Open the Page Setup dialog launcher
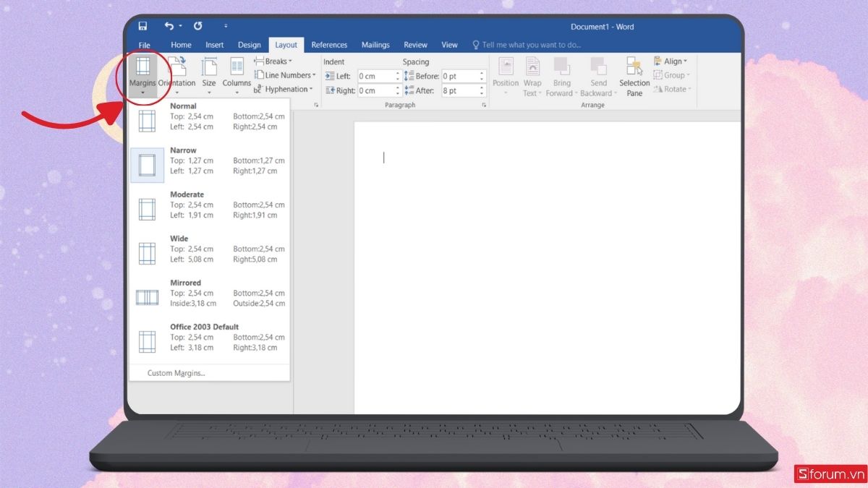Image resolution: width=868 pixels, height=488 pixels. tap(316, 106)
